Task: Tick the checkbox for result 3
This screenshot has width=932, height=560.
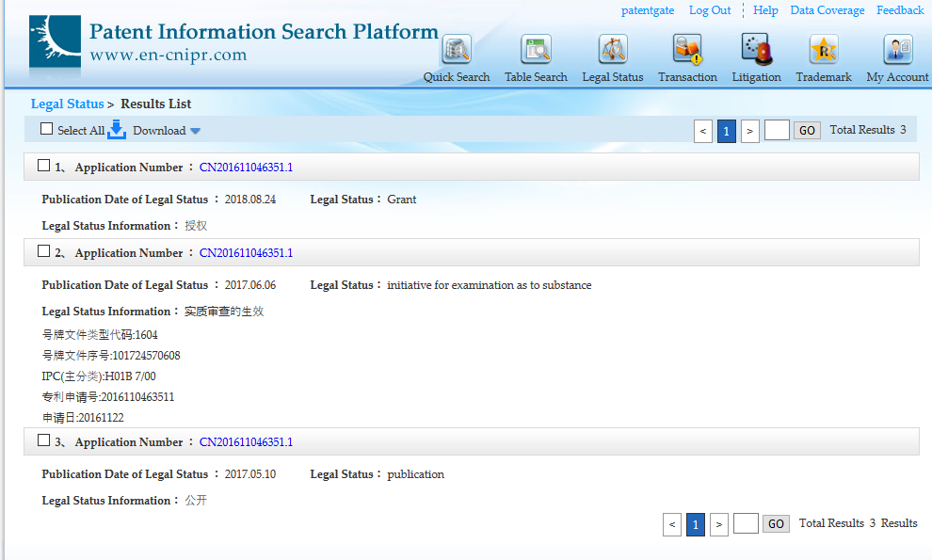Action: coord(43,440)
